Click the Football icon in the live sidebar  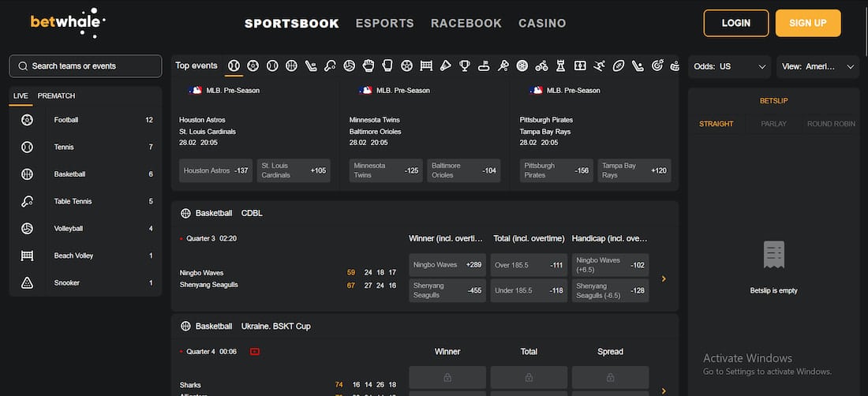[27, 120]
